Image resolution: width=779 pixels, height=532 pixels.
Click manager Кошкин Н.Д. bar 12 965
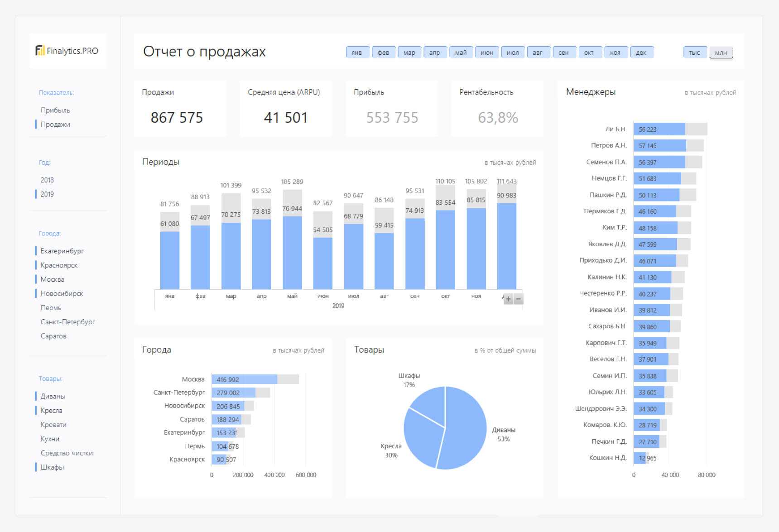click(640, 458)
